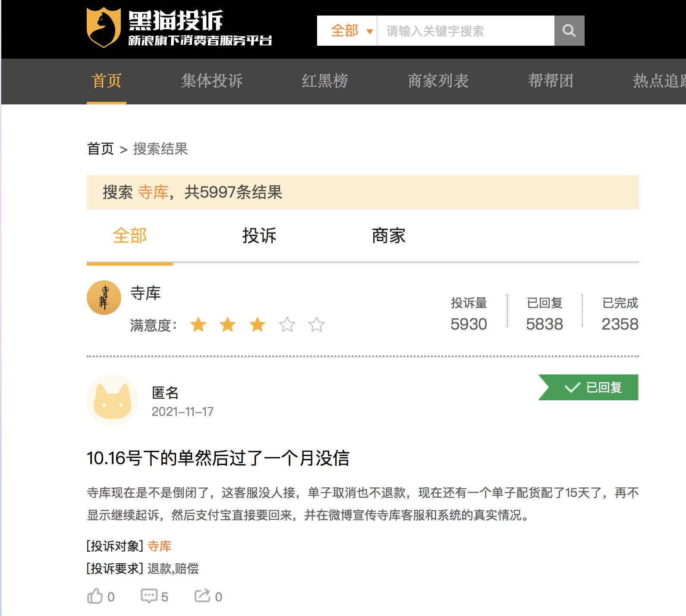Click the 首页 breadcrumb link
This screenshot has height=616, width=686.
click(101, 149)
